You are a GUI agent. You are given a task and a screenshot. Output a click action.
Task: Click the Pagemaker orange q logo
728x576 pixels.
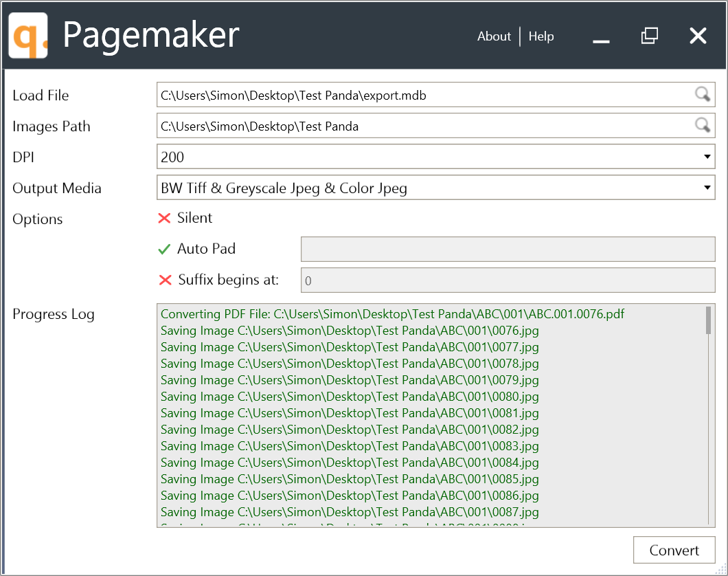pyautogui.click(x=28, y=35)
